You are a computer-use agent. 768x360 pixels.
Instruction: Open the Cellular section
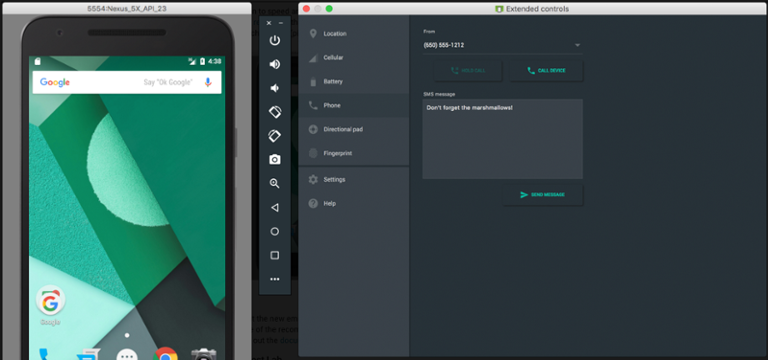[x=354, y=58]
